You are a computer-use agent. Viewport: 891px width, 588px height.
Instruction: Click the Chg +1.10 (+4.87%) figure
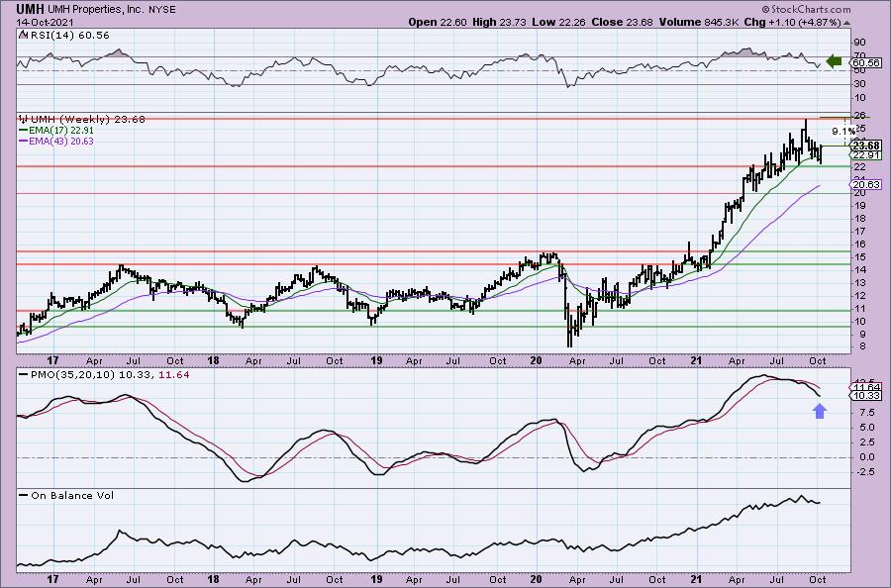792,22
